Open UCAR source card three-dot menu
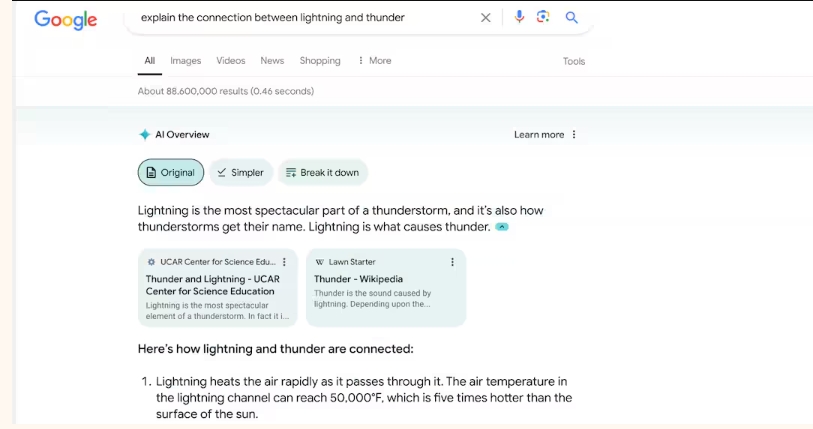 click(x=285, y=262)
